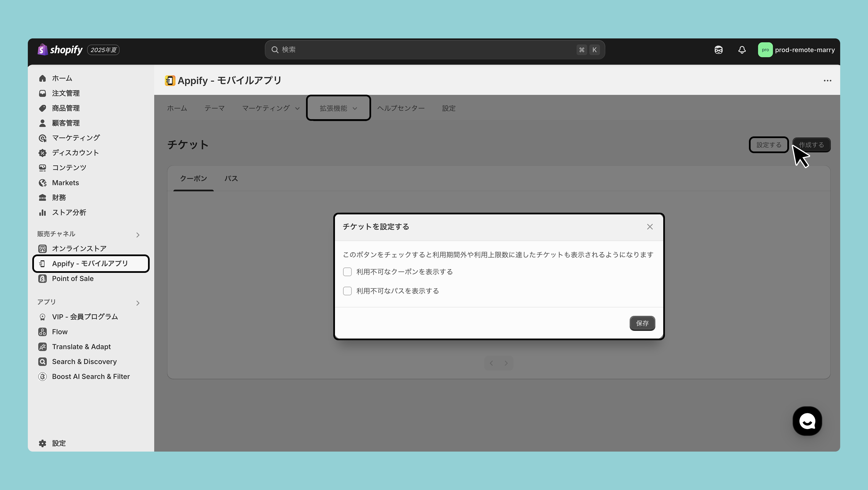
Task: Check 利用不可なパスを表示する option
Action: [347, 291]
